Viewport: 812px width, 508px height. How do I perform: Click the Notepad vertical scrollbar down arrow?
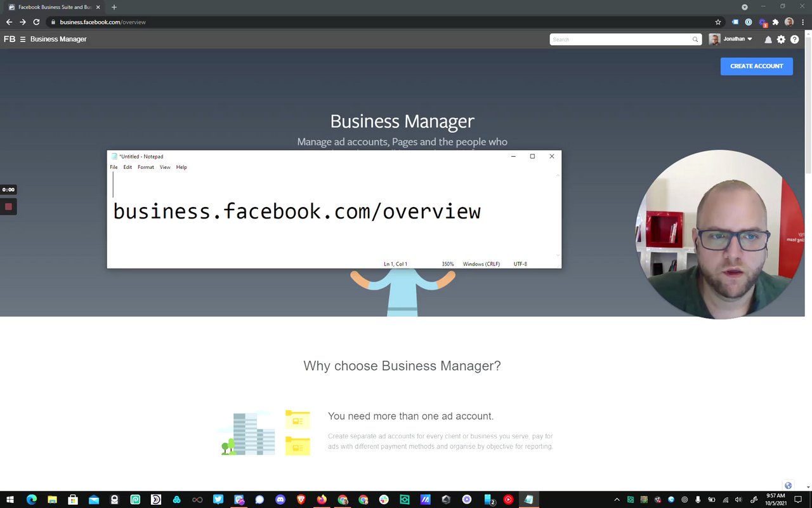[558, 255]
